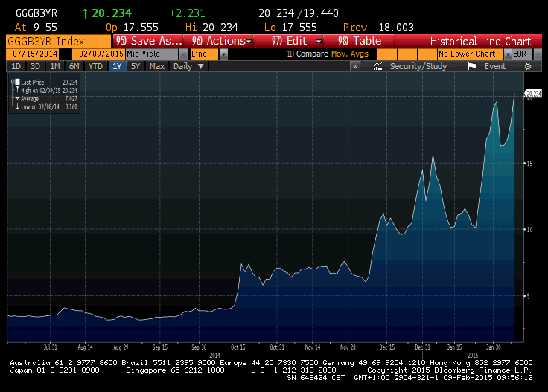Edit the end date 02/09/2015 field
548x392 pixels.
tap(98, 54)
